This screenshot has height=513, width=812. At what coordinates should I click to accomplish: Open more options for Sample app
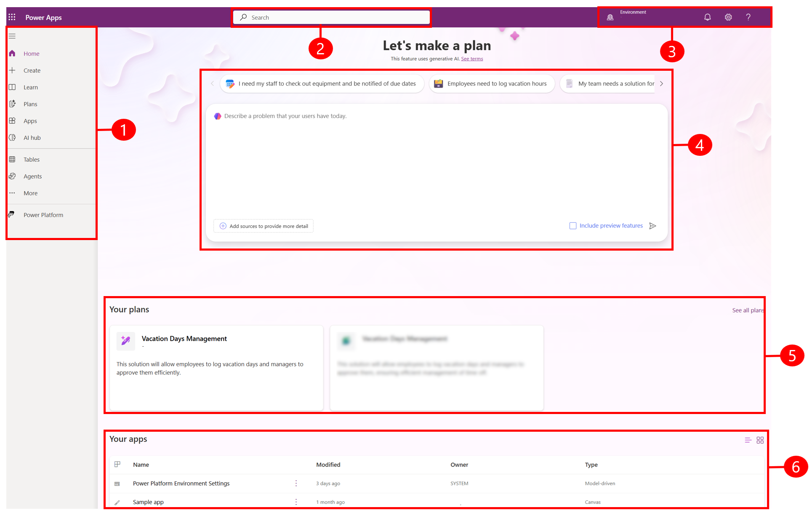(296, 502)
